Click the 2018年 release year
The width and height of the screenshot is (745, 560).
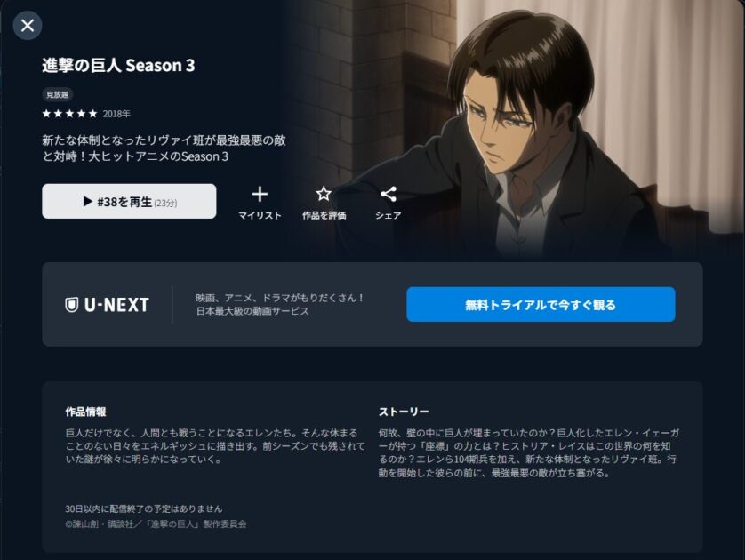(x=116, y=114)
